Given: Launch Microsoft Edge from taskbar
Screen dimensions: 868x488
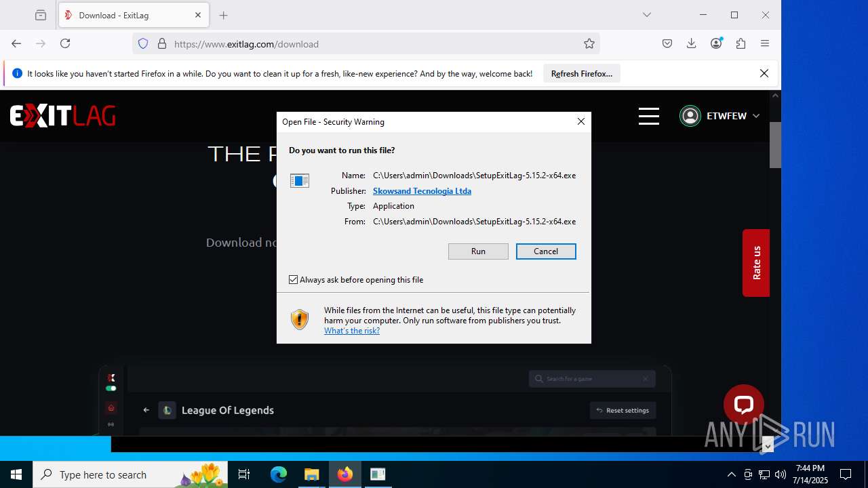Looking at the screenshot, I should pos(279,474).
